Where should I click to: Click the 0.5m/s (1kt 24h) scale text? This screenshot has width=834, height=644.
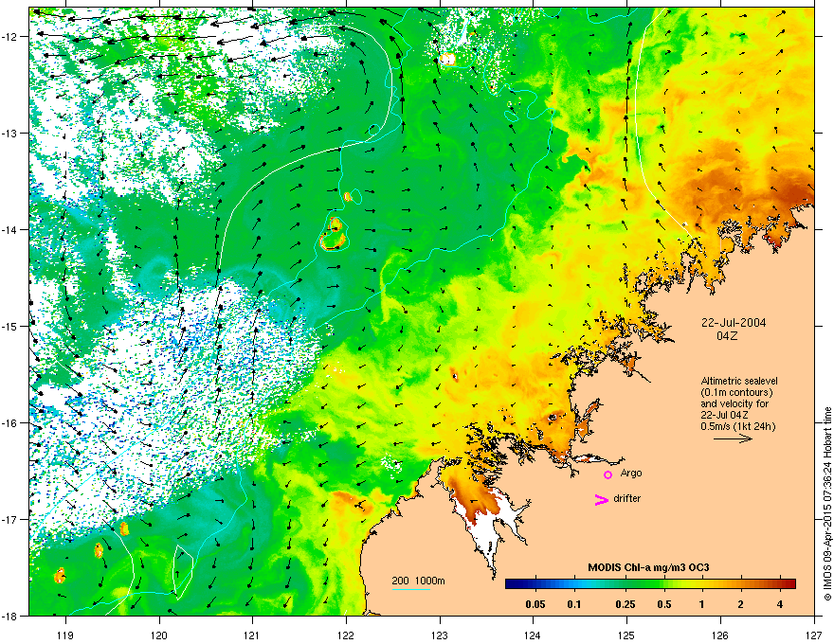[x=737, y=426]
